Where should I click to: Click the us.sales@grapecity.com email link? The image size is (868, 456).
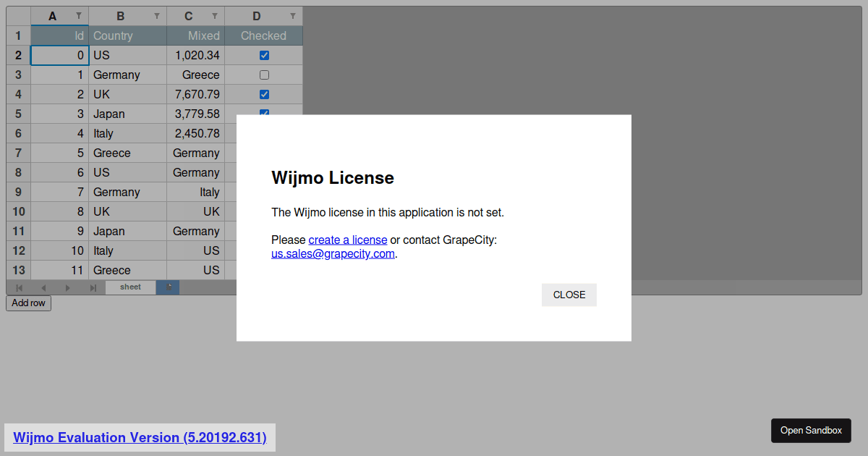(x=333, y=254)
